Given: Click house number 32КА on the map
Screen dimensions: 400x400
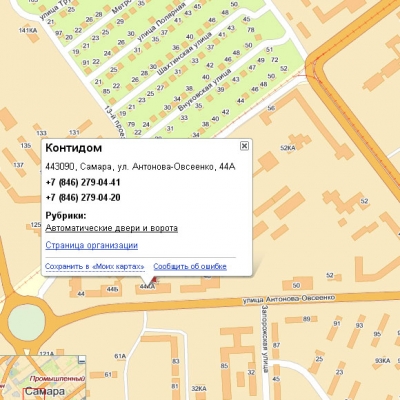Looking at the screenshot, I should pos(199,389).
